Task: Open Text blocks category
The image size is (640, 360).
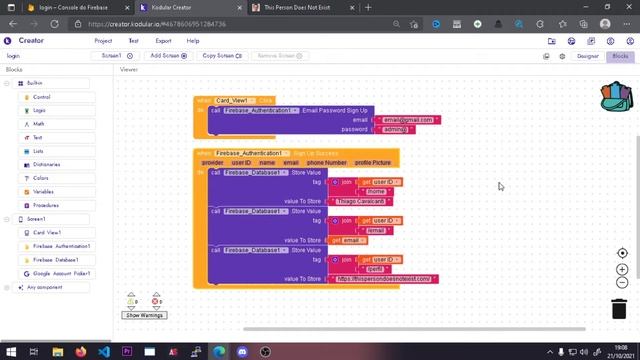Action: (56, 138)
